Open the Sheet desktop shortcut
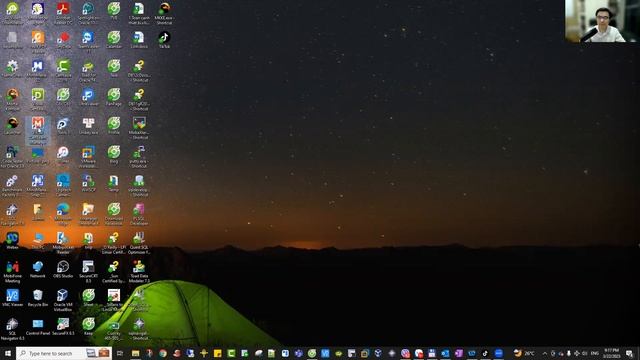The height and width of the screenshot is (360, 640). click(88, 297)
